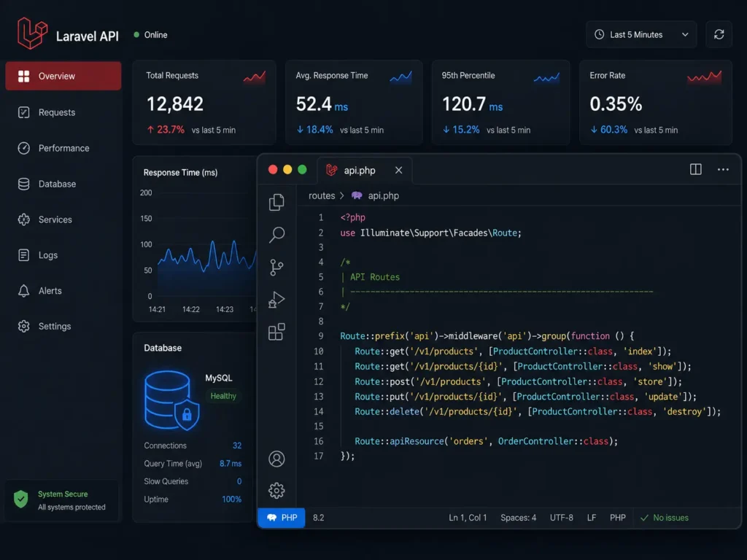Click the Logs document icon
747x560 pixels.
[x=24, y=255]
